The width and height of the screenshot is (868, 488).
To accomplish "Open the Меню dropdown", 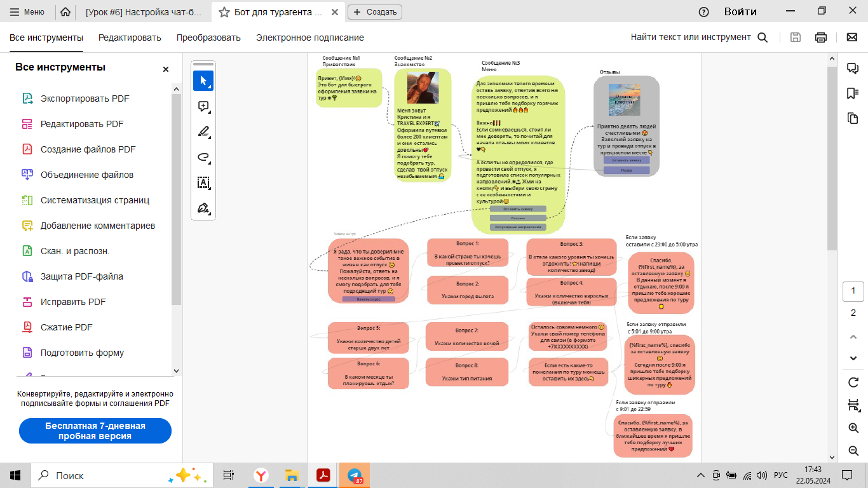I will coord(28,11).
